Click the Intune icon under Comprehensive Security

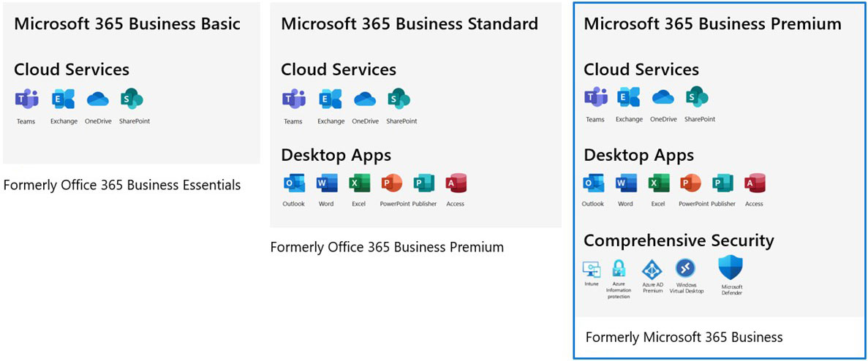(x=591, y=269)
